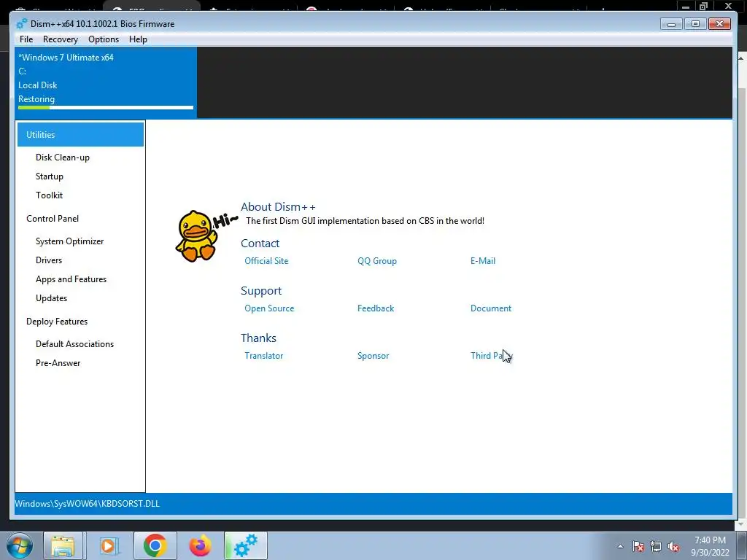Screen dimensions: 747x560
Task: Open the Options menu
Action: [104, 39]
